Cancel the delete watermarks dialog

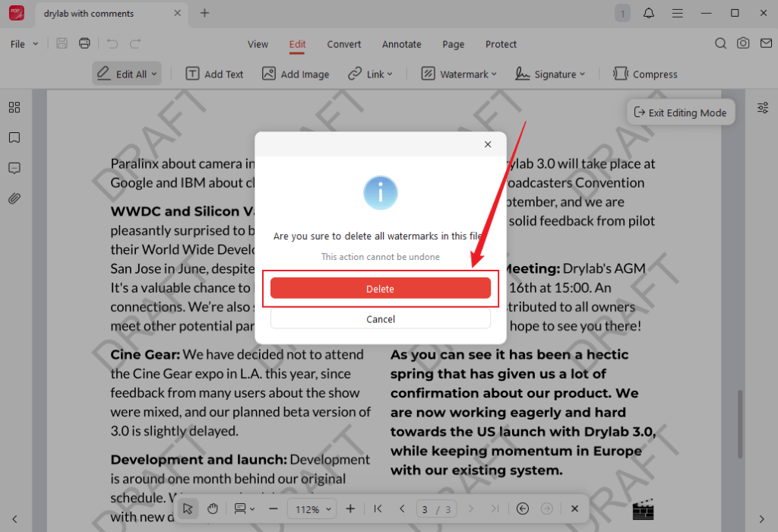click(380, 318)
